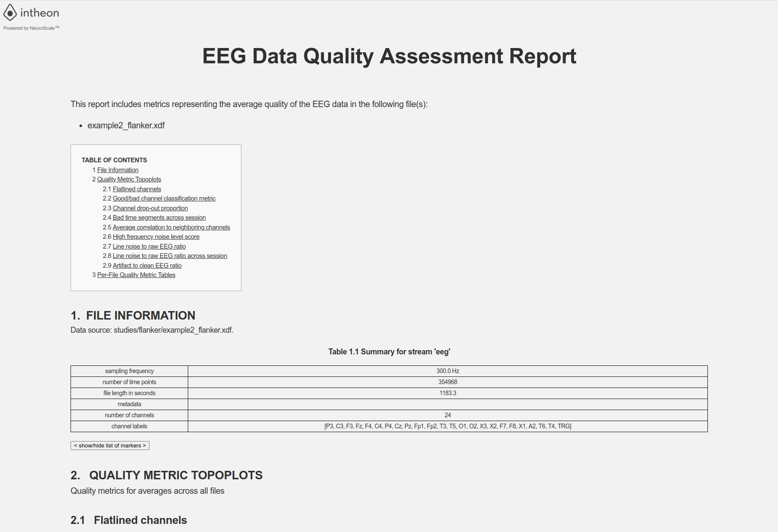
Task: Click the sampling frequency value 300.0 Hz
Action: coord(448,371)
